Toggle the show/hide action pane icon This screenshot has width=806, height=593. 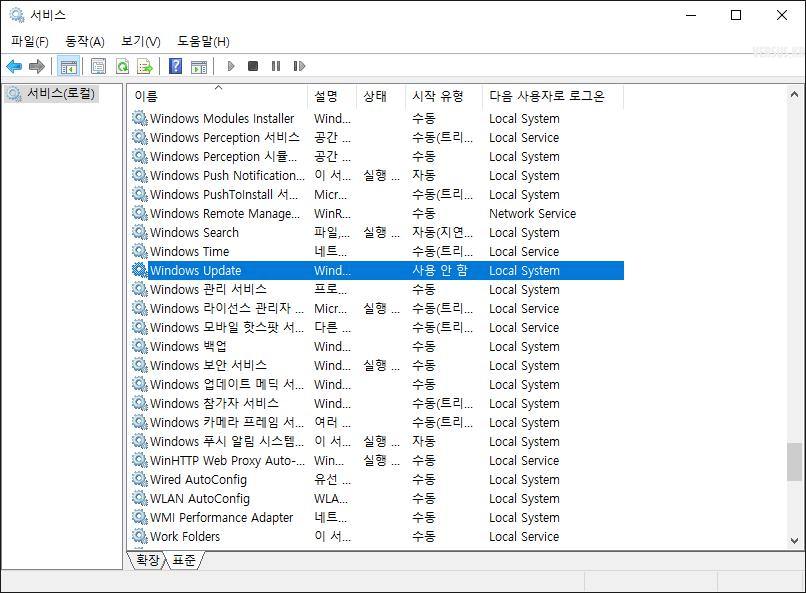point(198,66)
